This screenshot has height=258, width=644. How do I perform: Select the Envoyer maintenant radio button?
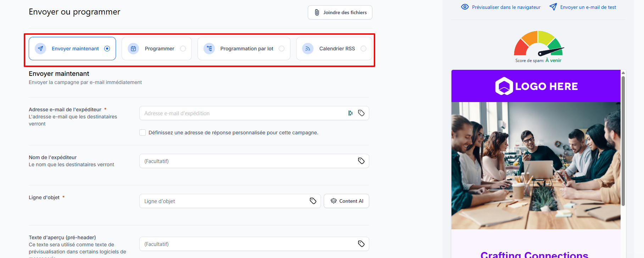click(107, 49)
